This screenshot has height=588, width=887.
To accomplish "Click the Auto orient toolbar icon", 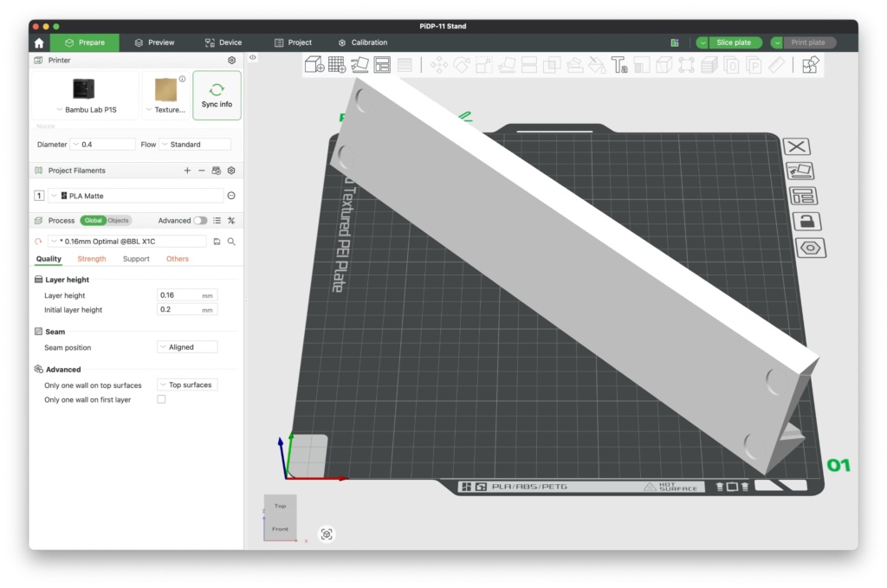I will pyautogui.click(x=359, y=64).
